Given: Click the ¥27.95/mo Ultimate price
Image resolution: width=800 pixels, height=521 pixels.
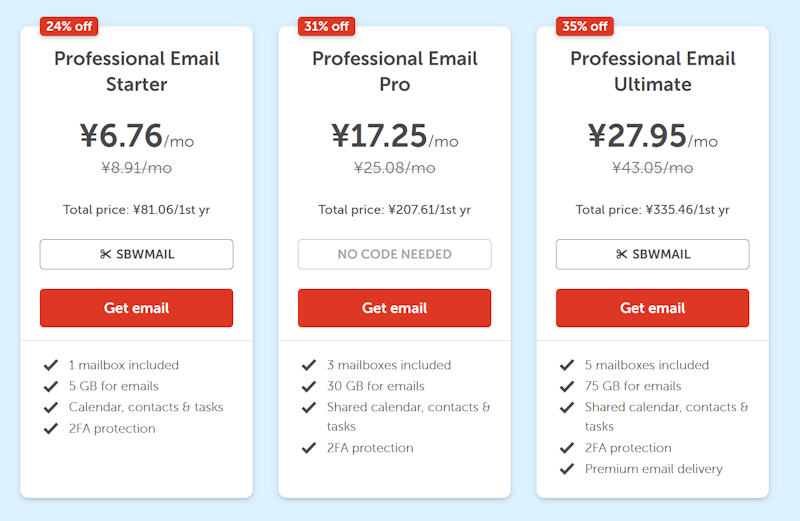Looking at the screenshot, I should 652,136.
